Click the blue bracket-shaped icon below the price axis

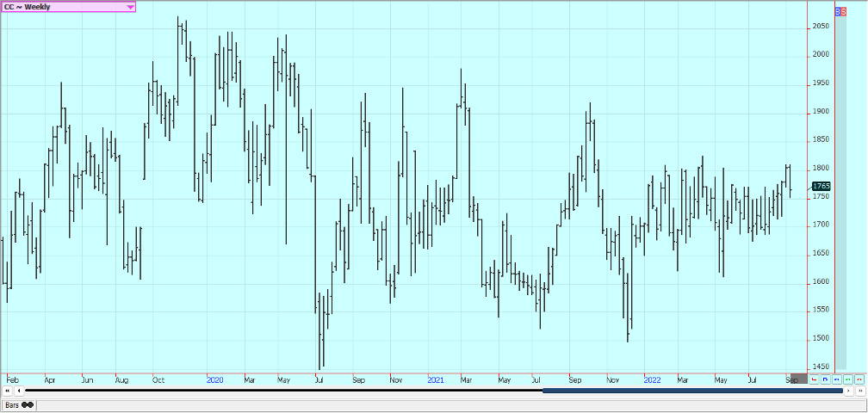coord(825,379)
